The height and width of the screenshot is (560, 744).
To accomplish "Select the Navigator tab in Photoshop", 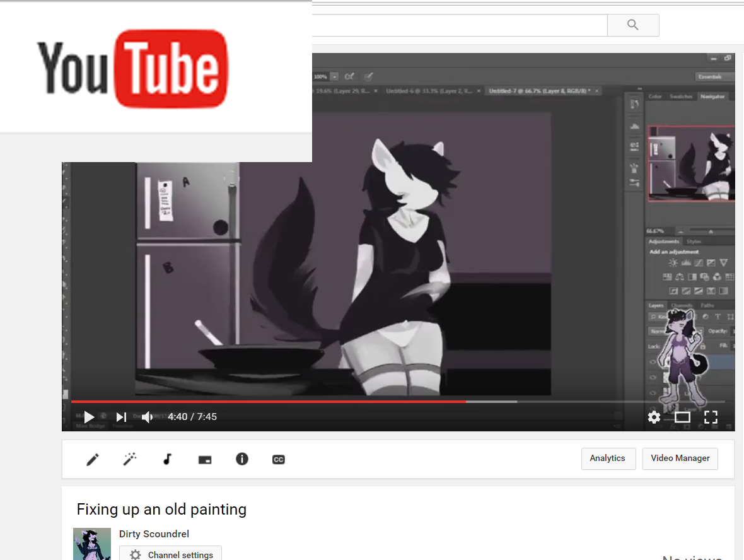I will coord(712,96).
